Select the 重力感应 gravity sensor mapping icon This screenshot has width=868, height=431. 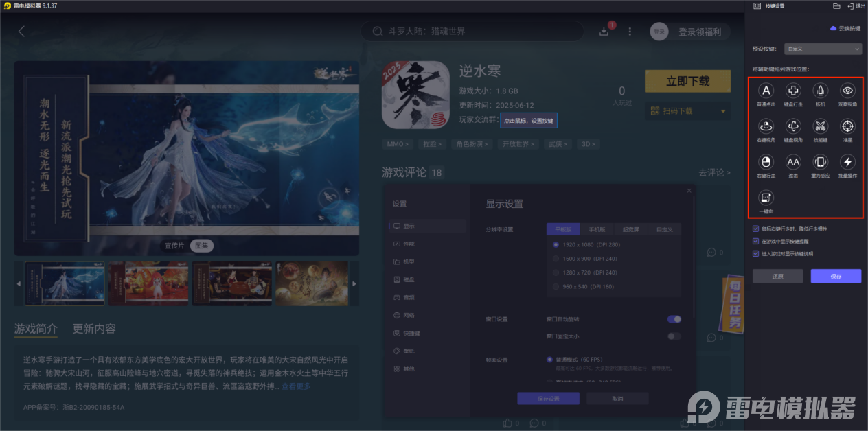click(820, 162)
